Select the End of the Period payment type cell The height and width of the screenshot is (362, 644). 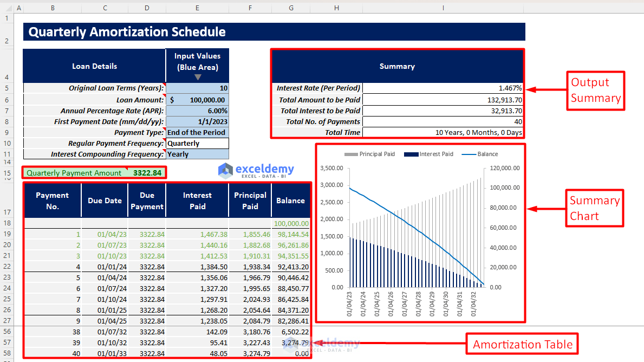(197, 132)
